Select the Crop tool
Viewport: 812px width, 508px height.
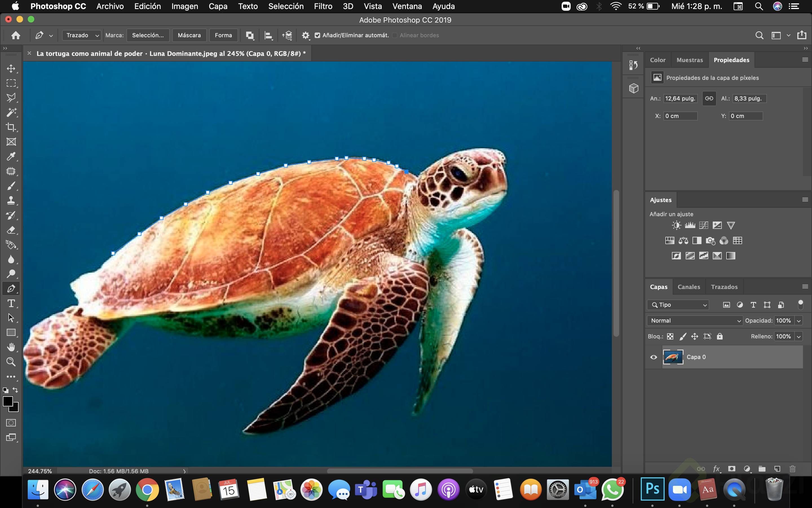pyautogui.click(x=11, y=127)
